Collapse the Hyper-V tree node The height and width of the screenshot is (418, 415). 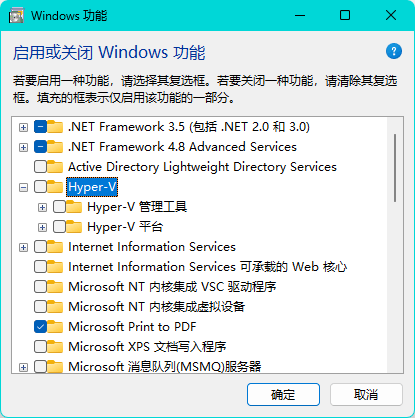(23, 187)
